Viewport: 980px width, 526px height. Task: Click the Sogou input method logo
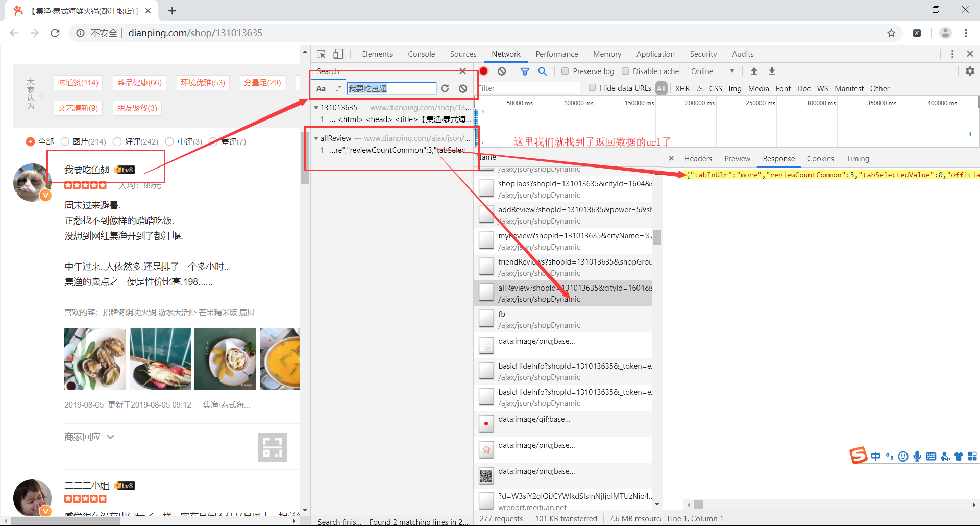pyautogui.click(x=859, y=455)
